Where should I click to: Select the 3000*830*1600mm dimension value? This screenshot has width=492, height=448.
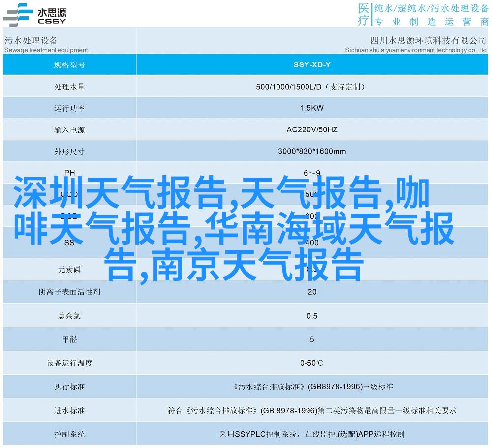[x=312, y=151]
